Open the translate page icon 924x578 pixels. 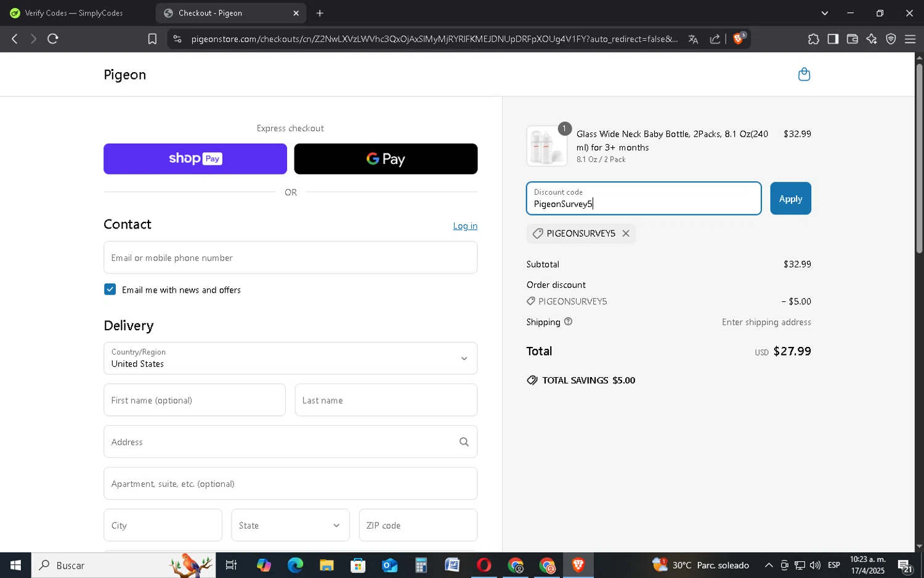pos(693,39)
